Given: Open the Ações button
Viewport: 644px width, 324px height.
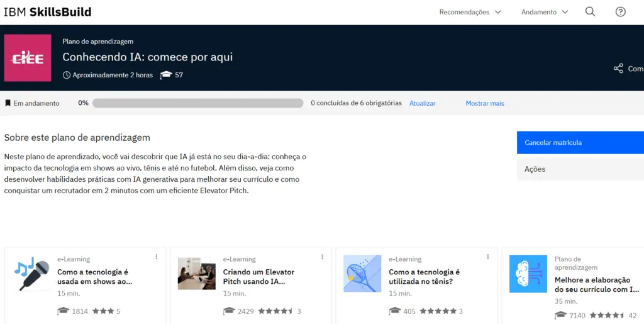Looking at the screenshot, I should (x=580, y=169).
